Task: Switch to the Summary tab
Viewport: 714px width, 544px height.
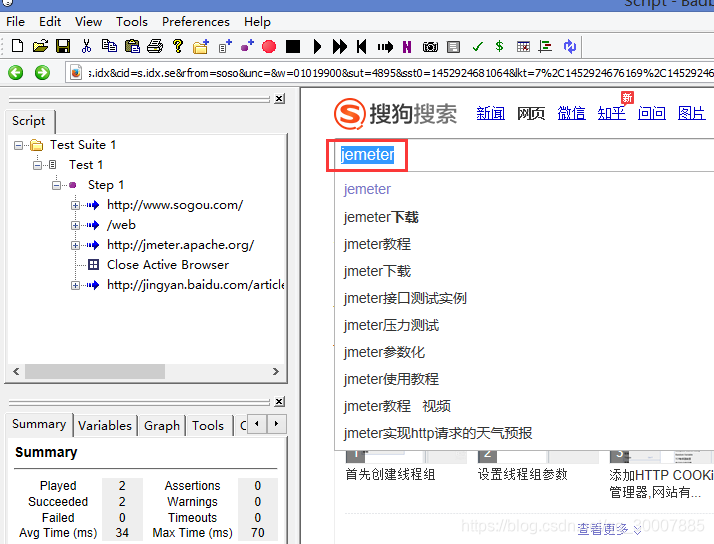Action: pyautogui.click(x=39, y=424)
